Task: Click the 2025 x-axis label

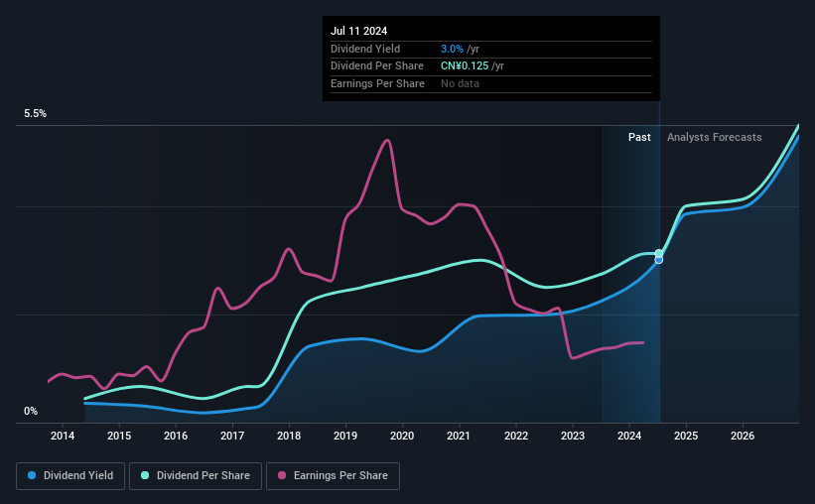Action: tap(686, 436)
